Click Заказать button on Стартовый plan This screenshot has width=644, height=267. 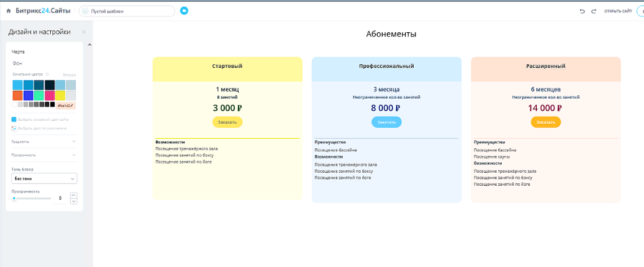(x=227, y=122)
